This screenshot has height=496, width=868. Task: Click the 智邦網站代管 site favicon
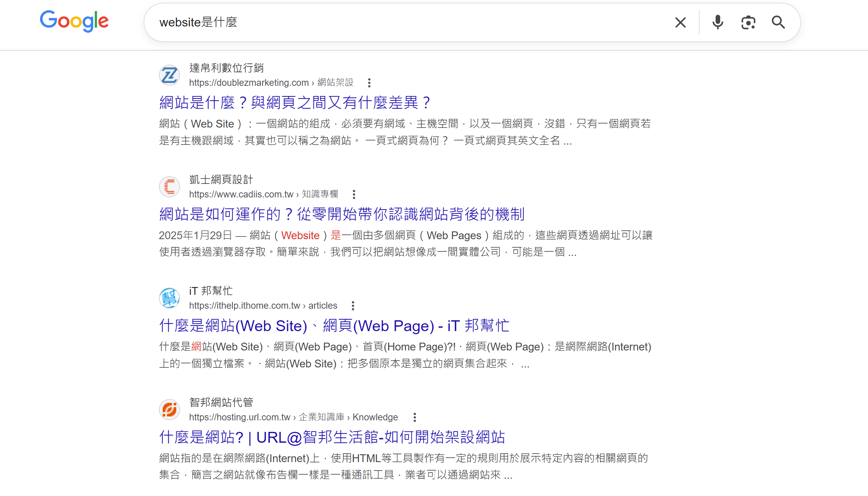[169, 409]
